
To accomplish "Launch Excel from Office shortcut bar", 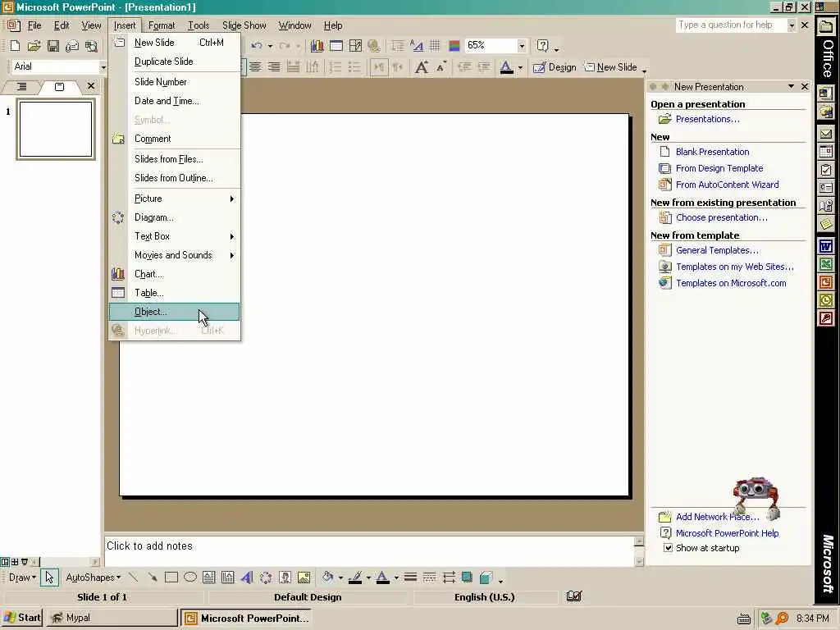I will 826,265.
